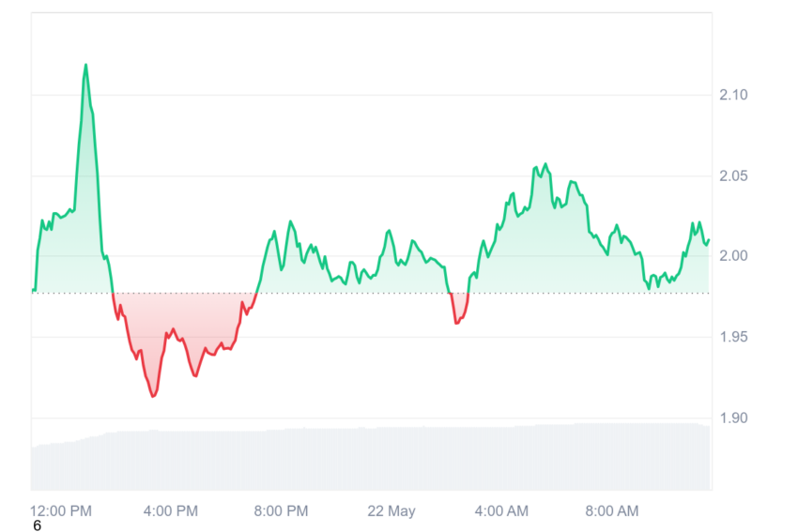798x532 pixels.
Task: Click the dotted baseline at the chart's left edge
Action: [x=34, y=293]
